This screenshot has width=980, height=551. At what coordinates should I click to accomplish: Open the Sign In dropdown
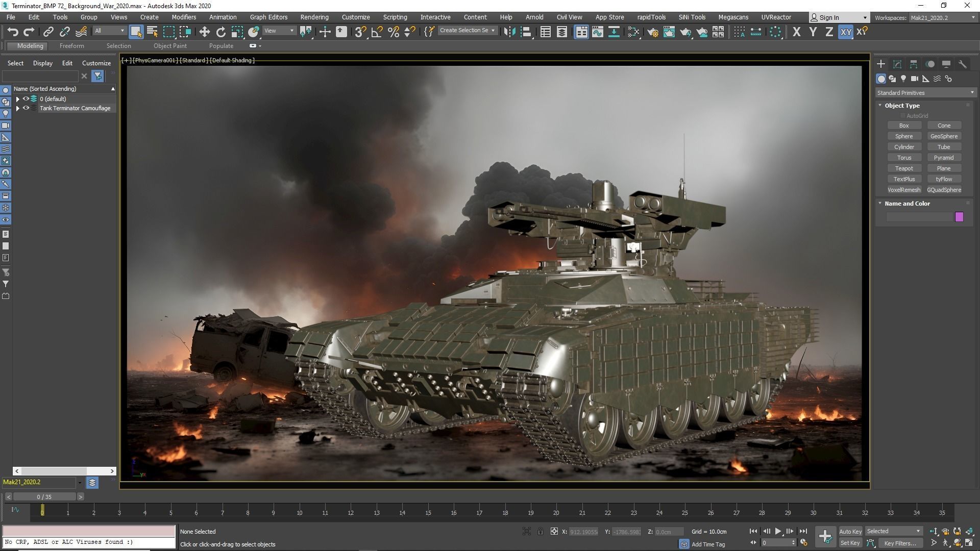[x=839, y=18]
